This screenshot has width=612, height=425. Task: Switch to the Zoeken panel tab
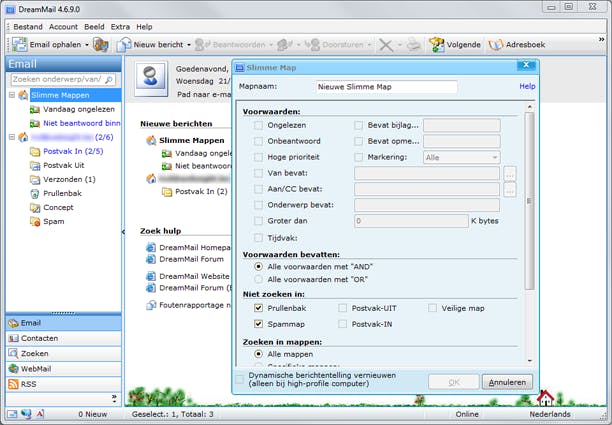click(x=64, y=354)
